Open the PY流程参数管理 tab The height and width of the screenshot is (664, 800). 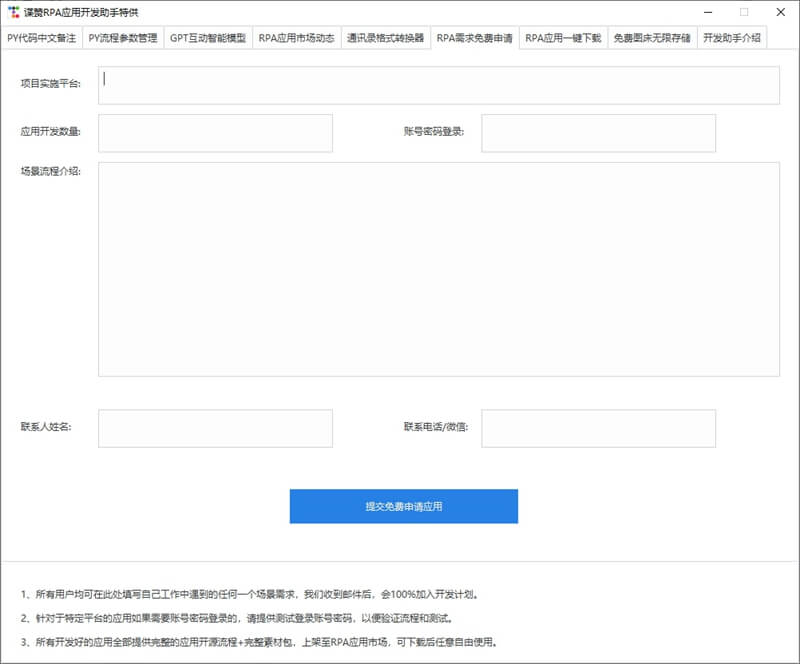click(123, 38)
